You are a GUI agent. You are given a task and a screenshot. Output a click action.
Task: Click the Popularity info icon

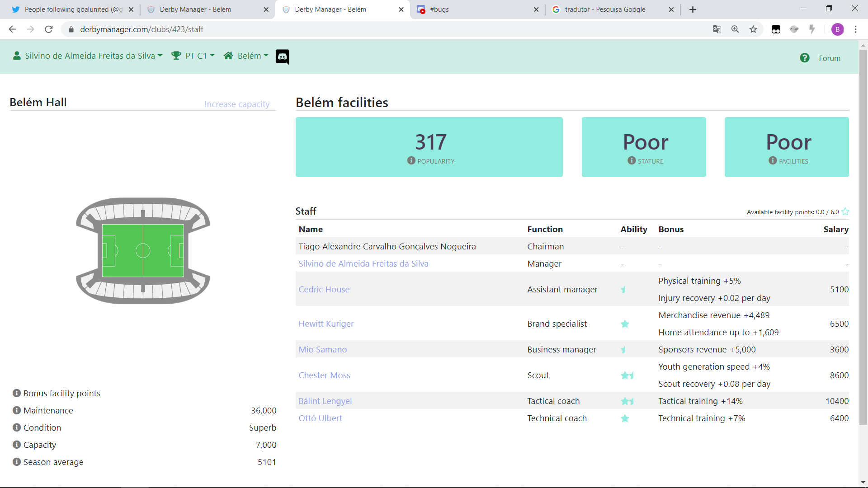[411, 160]
